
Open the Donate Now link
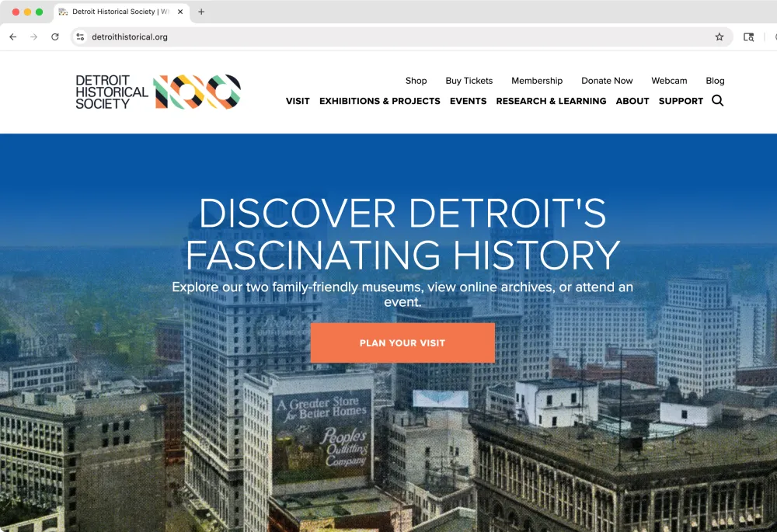coord(607,81)
